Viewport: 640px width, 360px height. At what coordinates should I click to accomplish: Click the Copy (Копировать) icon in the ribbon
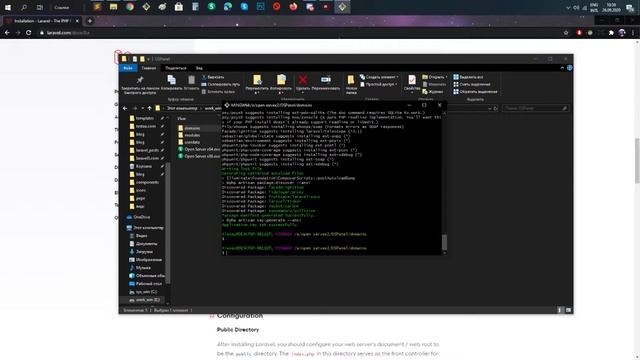coord(171,80)
